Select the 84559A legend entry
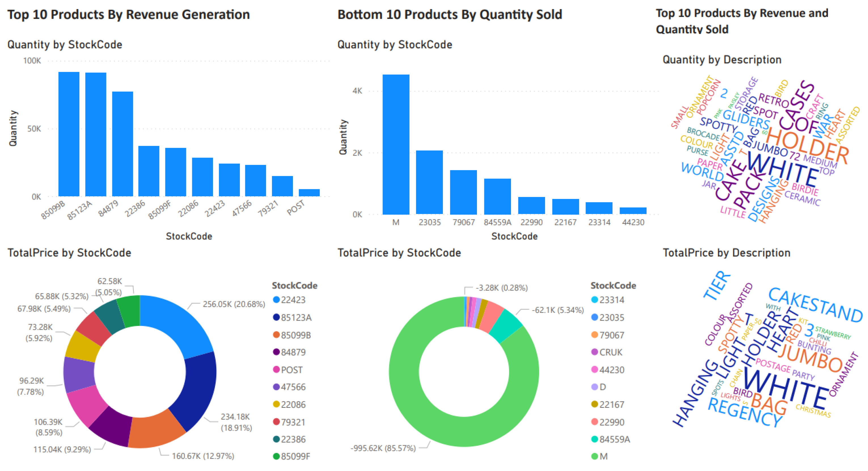868x471 pixels. pos(614,439)
